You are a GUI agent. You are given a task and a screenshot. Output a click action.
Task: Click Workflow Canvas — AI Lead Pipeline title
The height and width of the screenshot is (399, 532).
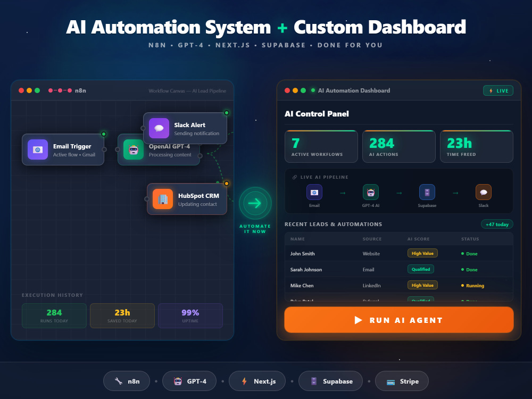(187, 91)
